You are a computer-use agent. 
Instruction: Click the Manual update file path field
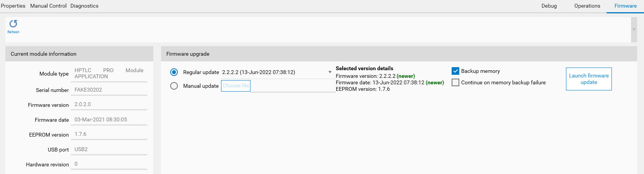click(293, 86)
